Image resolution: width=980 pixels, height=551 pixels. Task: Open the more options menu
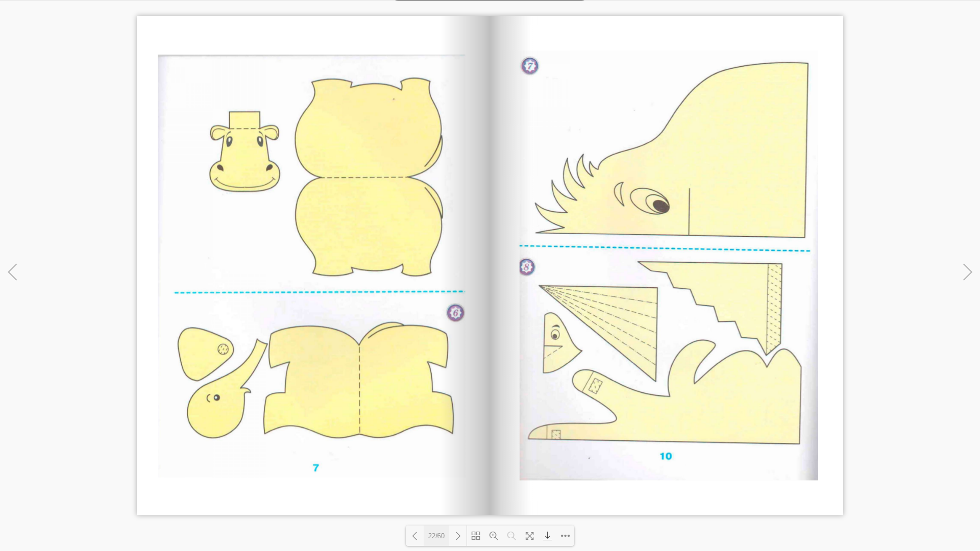click(x=565, y=536)
